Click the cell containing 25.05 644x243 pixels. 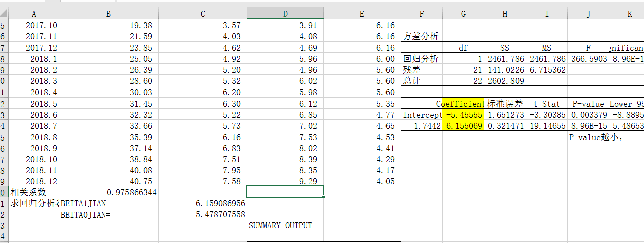click(x=108, y=59)
